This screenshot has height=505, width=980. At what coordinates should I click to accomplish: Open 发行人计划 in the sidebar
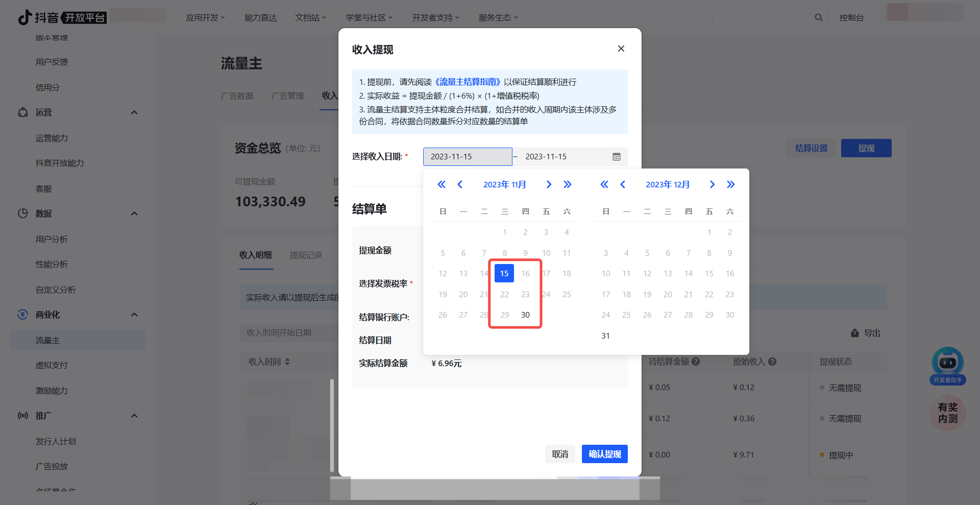point(56,441)
